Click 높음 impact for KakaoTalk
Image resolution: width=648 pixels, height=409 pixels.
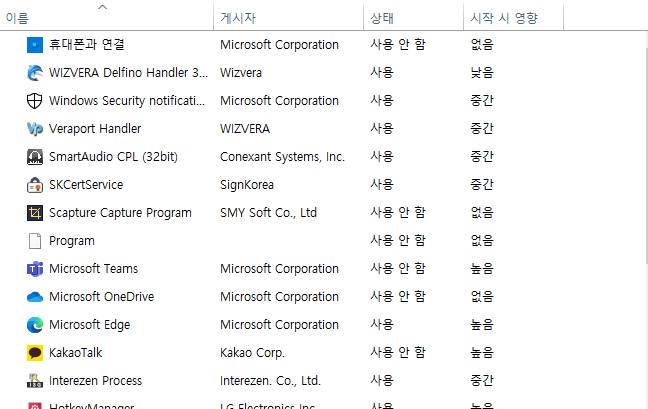[x=482, y=353]
